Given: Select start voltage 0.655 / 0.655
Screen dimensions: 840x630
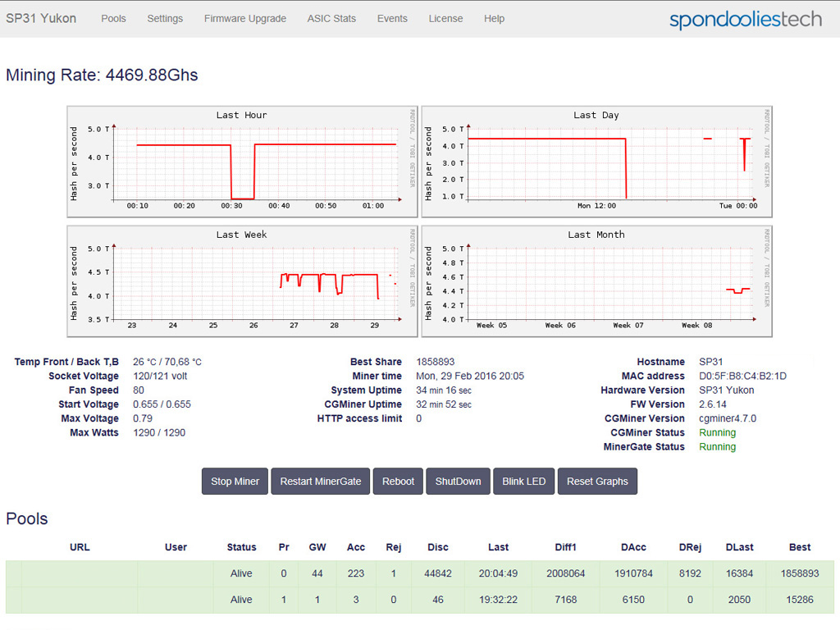Looking at the screenshot, I should tap(162, 404).
